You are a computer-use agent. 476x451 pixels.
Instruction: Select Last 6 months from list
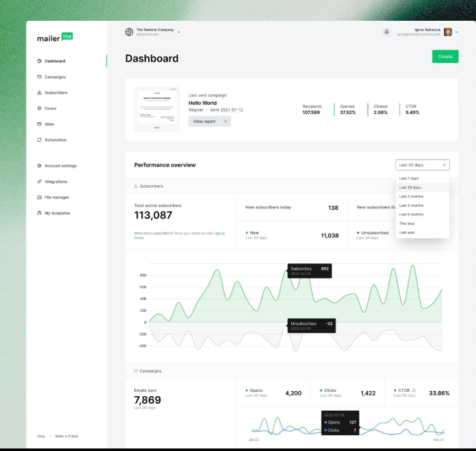point(411,214)
